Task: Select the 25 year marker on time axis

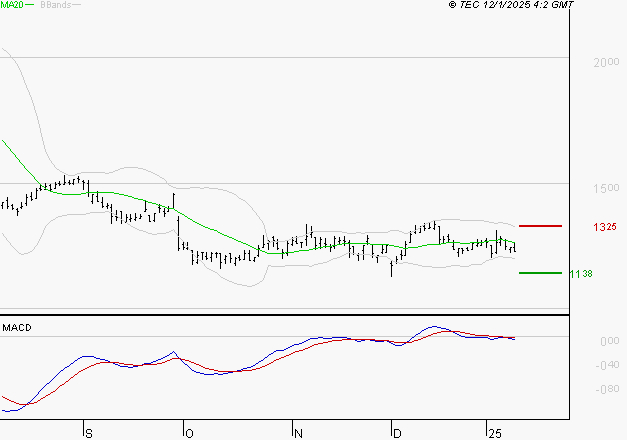Action: pos(494,433)
